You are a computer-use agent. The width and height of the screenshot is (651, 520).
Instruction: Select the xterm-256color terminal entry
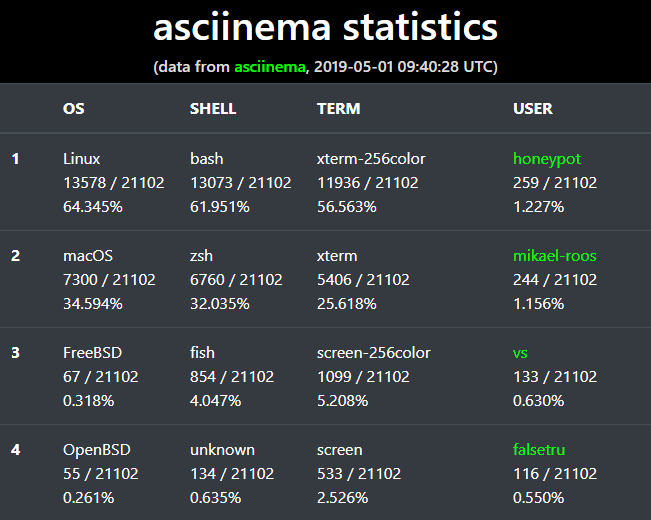tap(371, 159)
